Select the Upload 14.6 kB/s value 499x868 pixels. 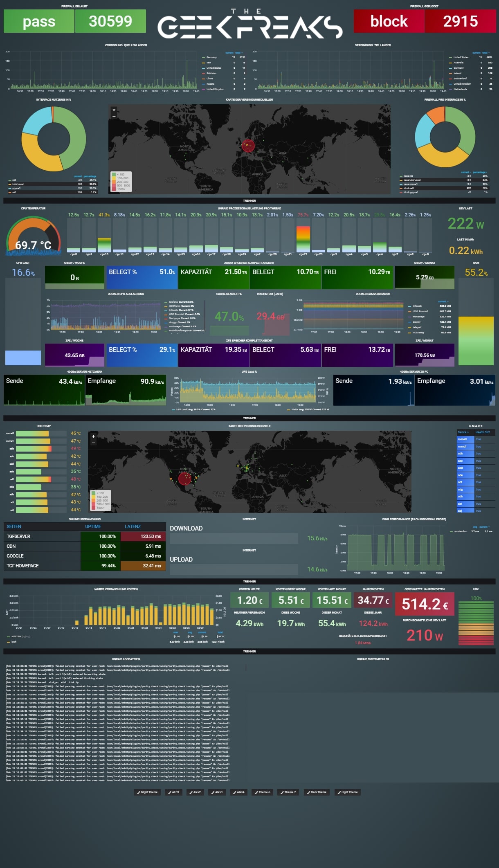[317, 569]
